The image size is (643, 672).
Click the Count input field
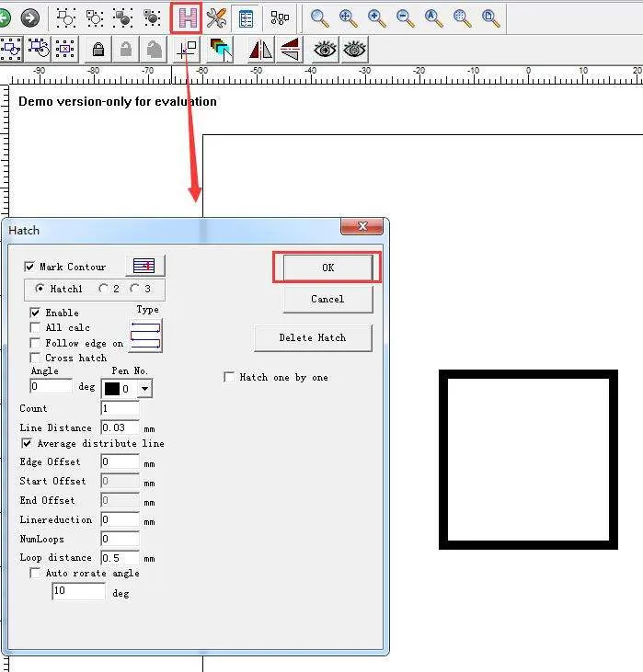click(x=121, y=408)
